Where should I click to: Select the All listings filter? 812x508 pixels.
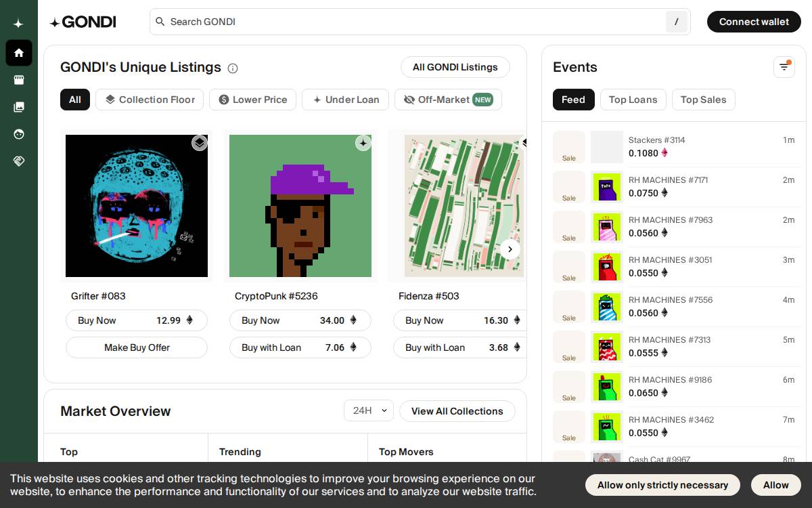click(75, 100)
